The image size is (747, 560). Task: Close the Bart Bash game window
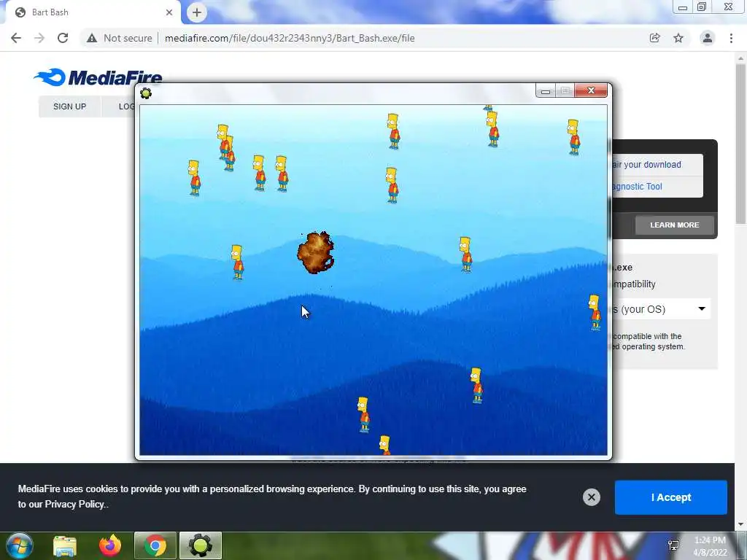591,90
